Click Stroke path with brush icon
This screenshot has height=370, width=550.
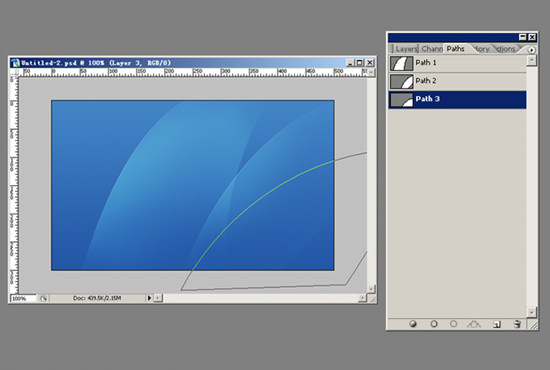click(x=434, y=324)
